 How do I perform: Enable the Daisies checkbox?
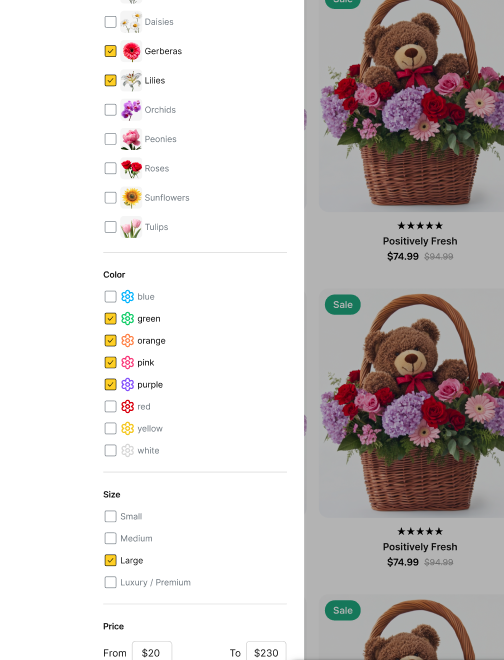click(x=110, y=22)
